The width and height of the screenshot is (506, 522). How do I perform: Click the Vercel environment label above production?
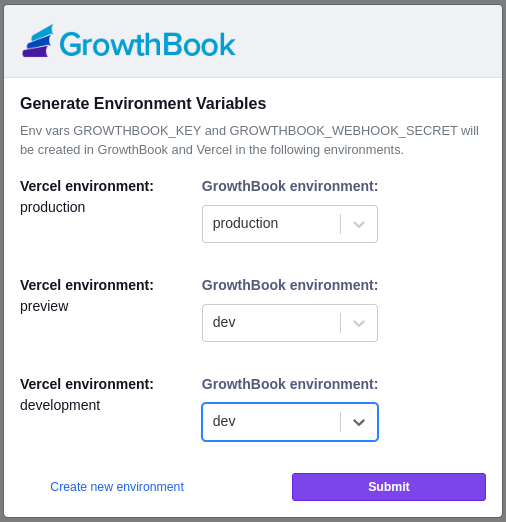click(87, 186)
